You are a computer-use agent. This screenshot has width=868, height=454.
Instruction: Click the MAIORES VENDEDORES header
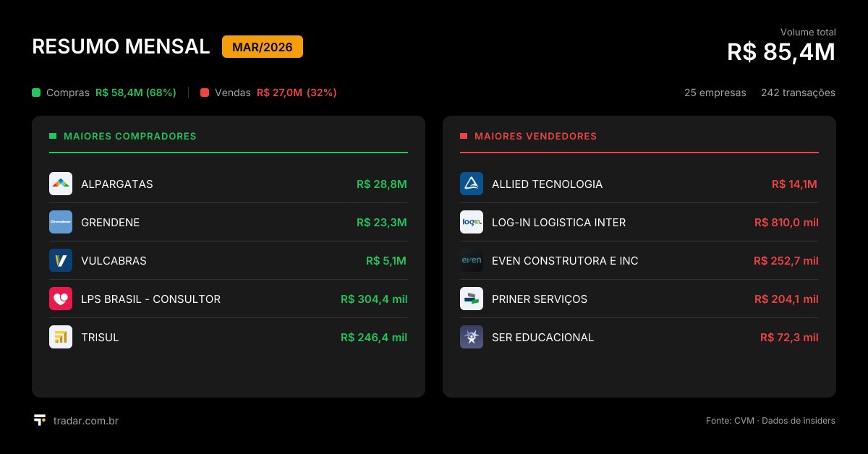point(536,136)
